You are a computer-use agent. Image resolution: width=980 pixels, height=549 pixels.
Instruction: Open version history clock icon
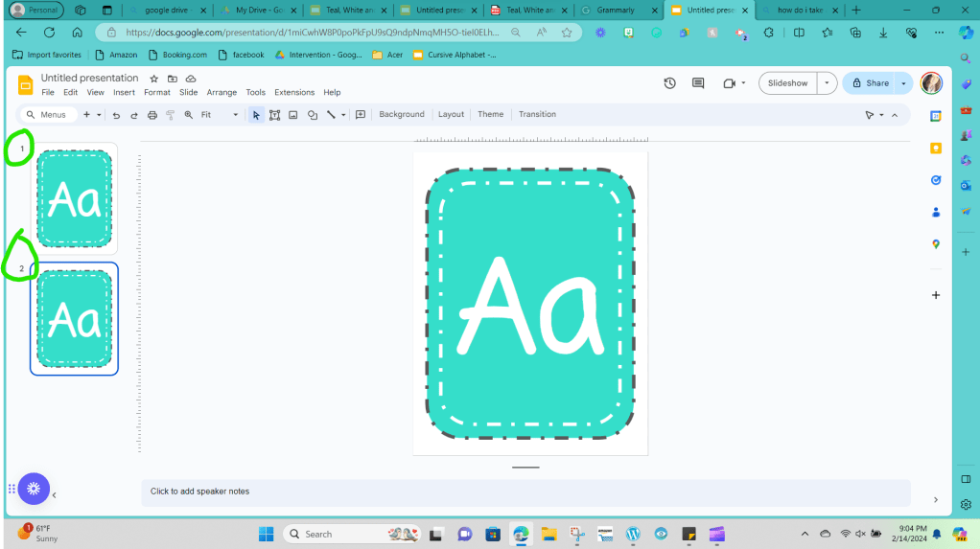point(669,83)
